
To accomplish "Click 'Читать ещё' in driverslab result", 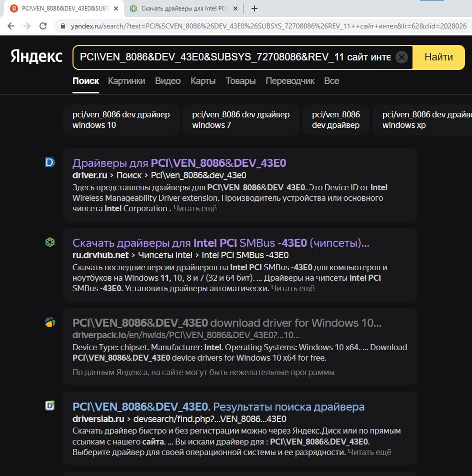I will tap(369, 453).
